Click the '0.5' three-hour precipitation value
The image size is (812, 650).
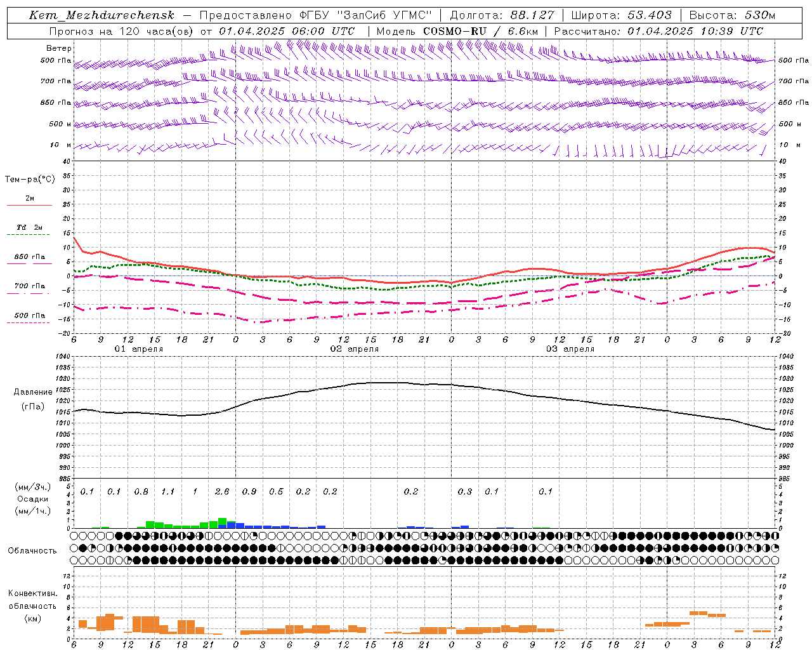point(276,492)
